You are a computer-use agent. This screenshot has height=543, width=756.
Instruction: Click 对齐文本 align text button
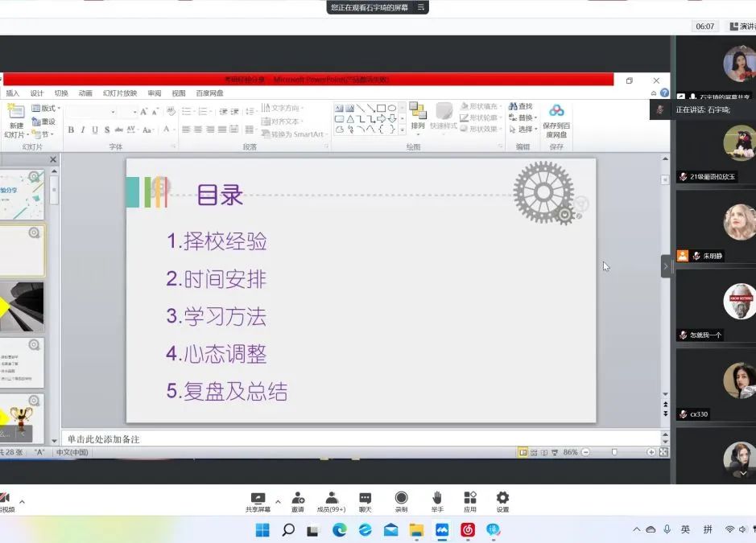coord(282,121)
